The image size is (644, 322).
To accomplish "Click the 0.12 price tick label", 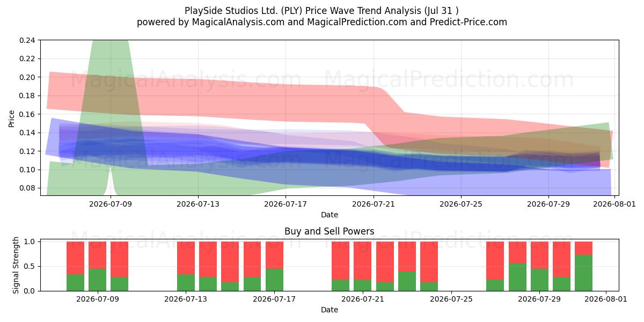I will (27, 151).
